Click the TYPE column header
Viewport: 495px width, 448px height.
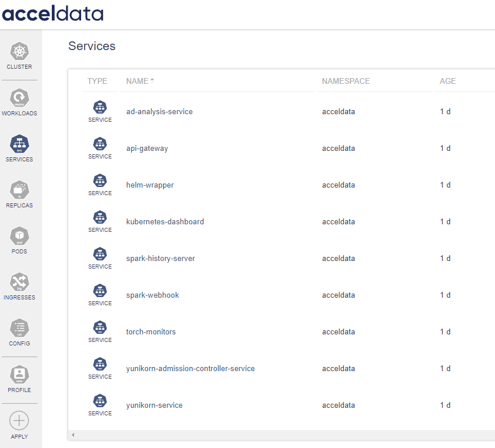(x=97, y=81)
